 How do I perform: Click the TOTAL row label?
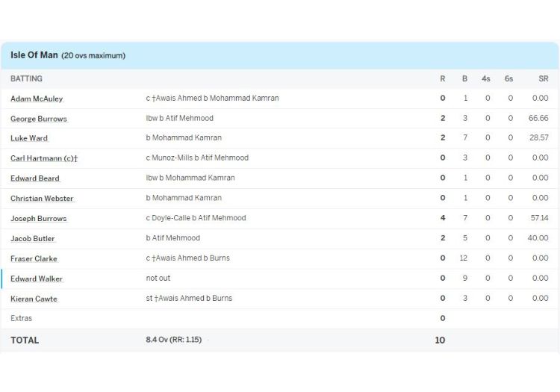coord(25,340)
